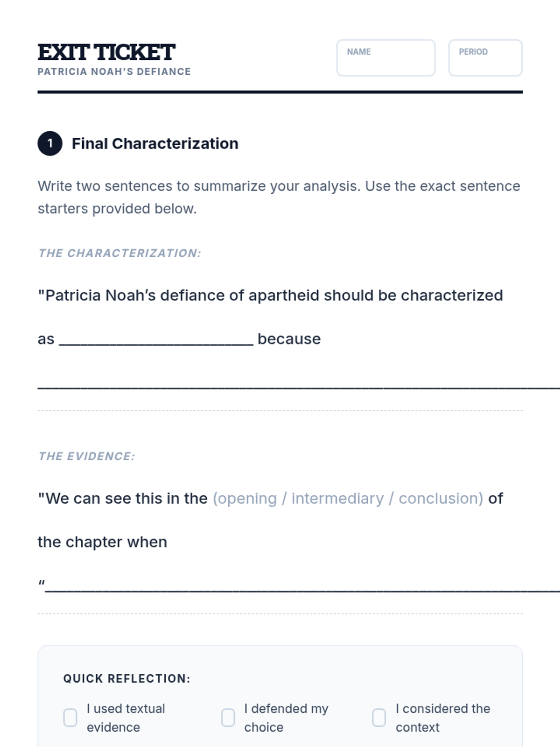Click the number 1 circle badge
This screenshot has width=560, height=747.
click(50, 143)
